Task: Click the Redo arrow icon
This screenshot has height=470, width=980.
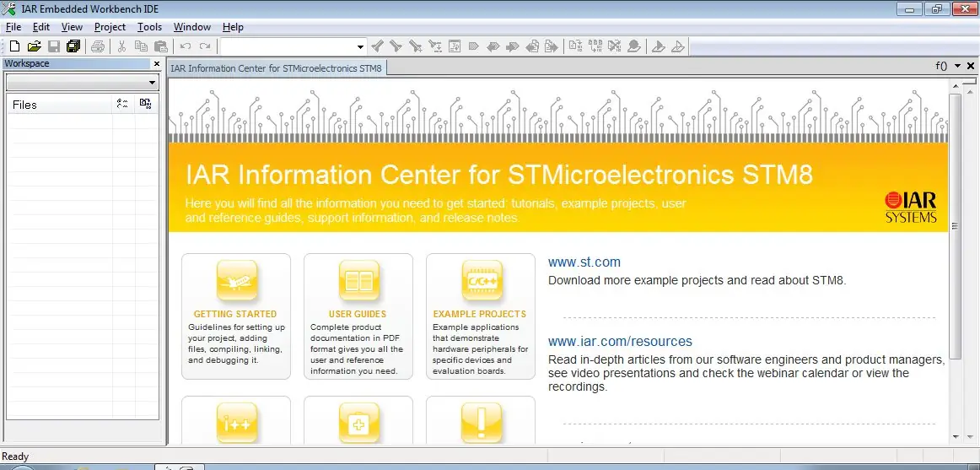Action: [x=204, y=46]
